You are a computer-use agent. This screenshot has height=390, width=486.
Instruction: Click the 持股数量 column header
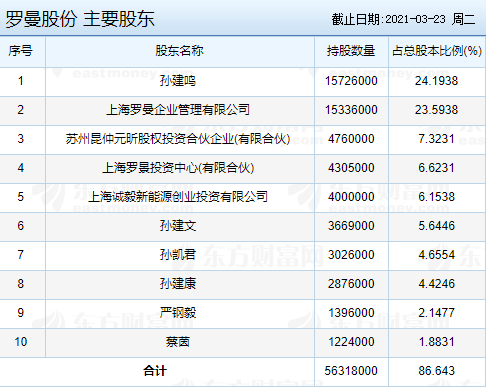[x=351, y=51]
